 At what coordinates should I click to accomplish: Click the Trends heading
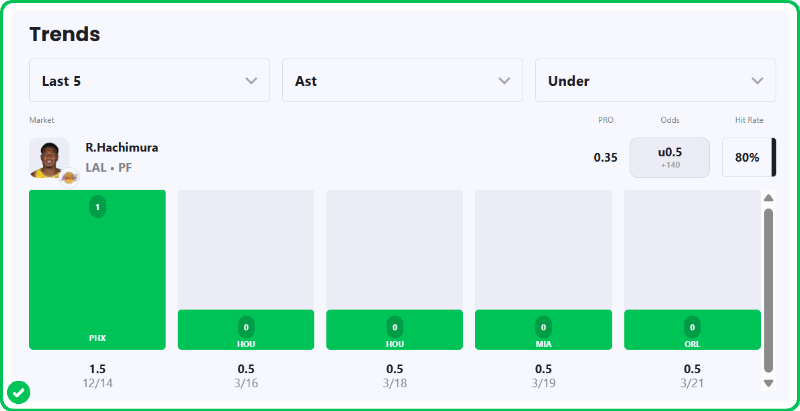[x=64, y=34]
